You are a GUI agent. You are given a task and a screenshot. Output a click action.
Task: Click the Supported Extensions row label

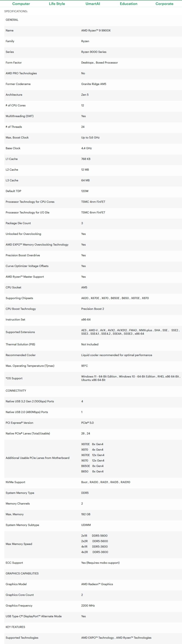pos(20,332)
